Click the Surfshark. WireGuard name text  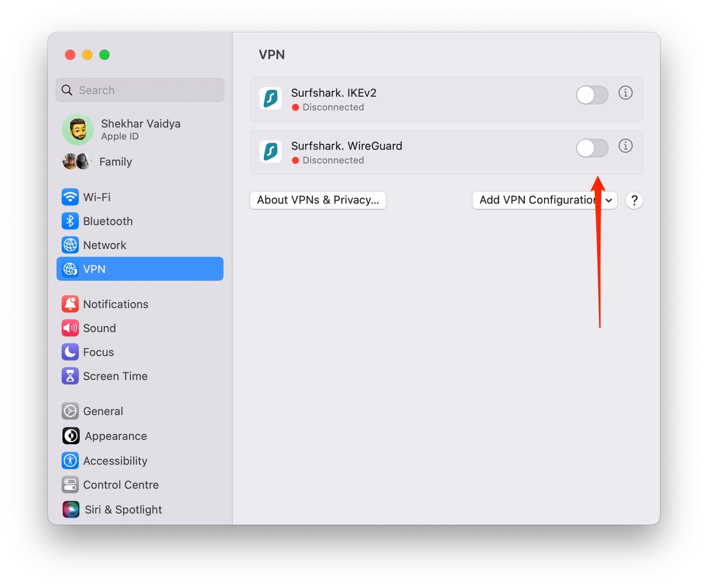pos(346,146)
